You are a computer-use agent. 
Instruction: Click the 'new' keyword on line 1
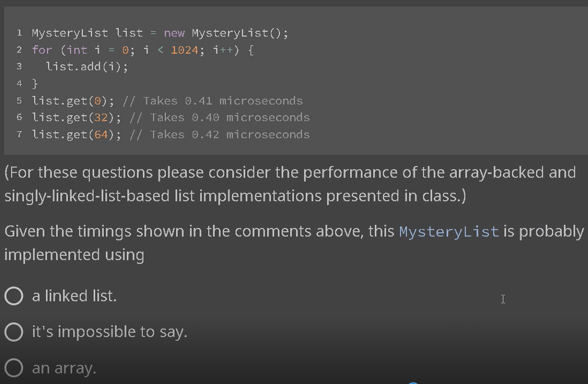[x=174, y=33]
